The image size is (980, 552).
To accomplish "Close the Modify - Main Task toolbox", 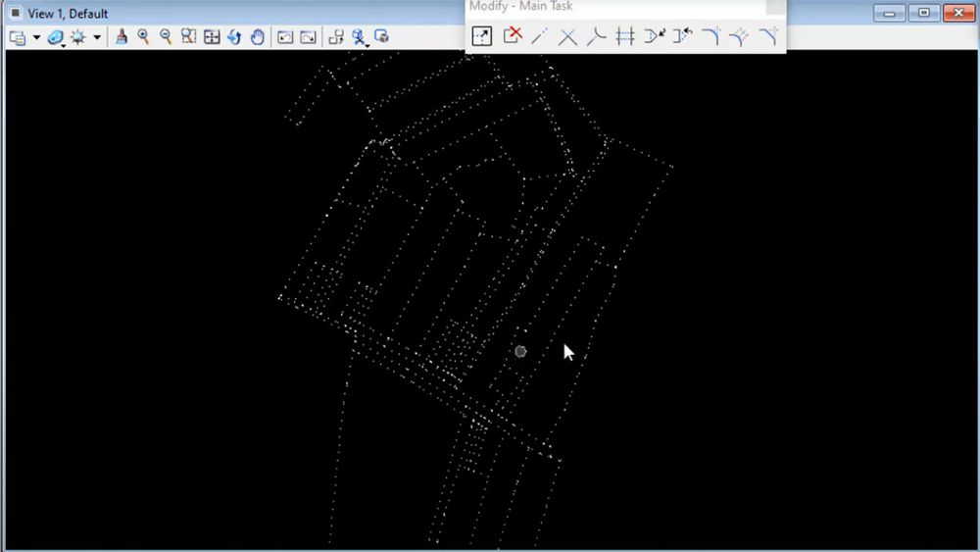I will point(775,6).
